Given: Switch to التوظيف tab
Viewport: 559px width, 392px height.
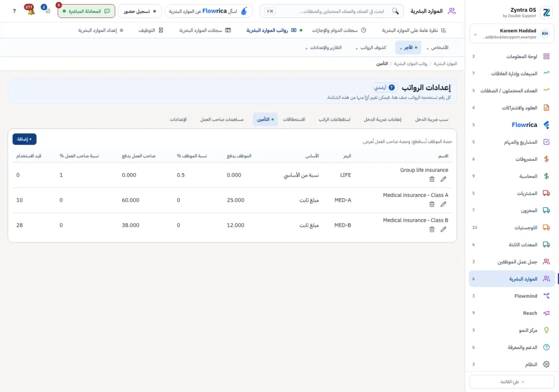Looking at the screenshot, I should 151,30.
